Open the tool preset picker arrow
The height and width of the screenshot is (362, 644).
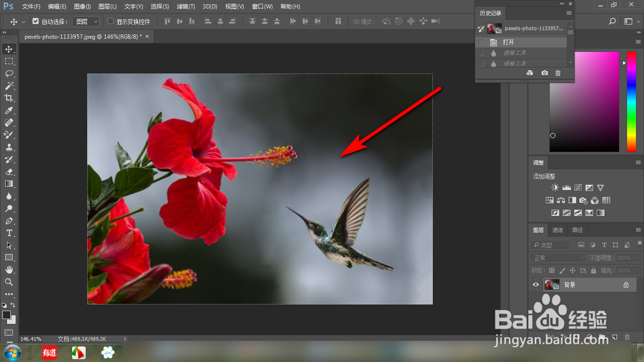[23, 22]
